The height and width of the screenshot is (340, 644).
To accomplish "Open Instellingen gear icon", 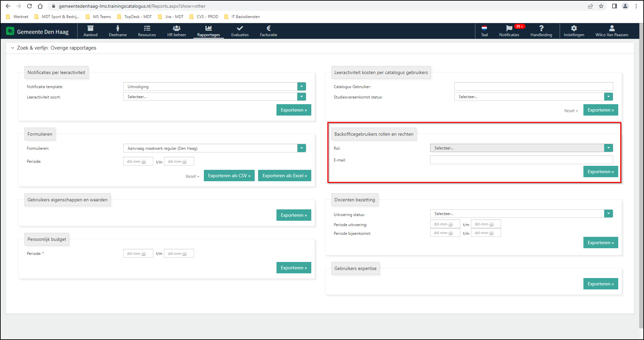I will point(574,28).
